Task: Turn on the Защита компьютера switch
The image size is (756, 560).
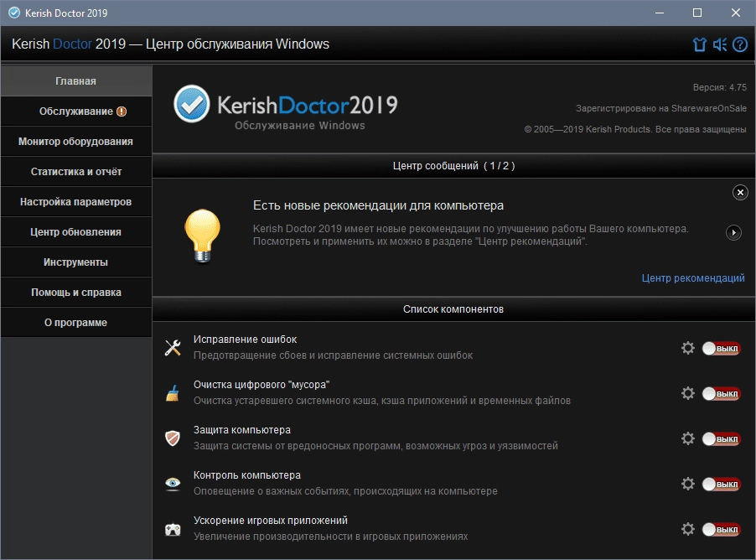Action: 721,439
